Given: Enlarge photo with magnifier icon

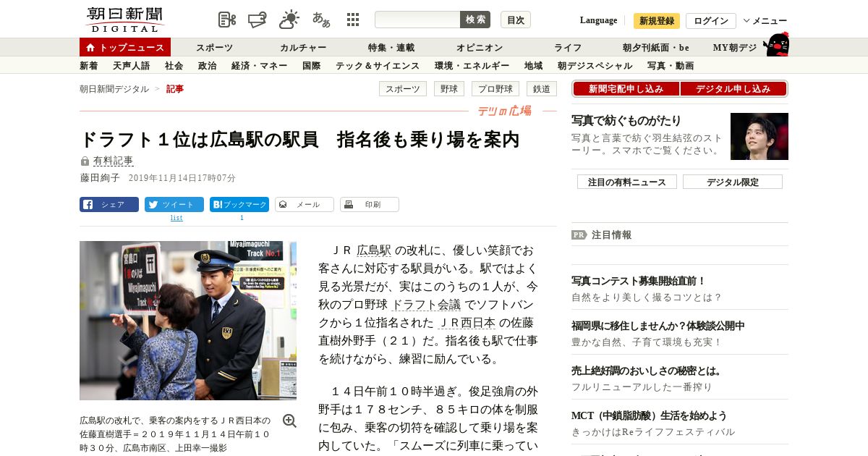Looking at the screenshot, I should pos(289,421).
